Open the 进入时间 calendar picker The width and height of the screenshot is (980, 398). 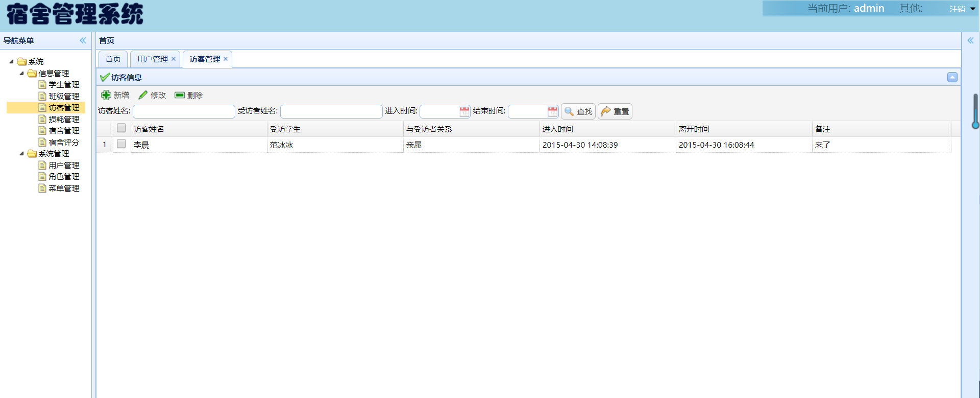pos(464,111)
